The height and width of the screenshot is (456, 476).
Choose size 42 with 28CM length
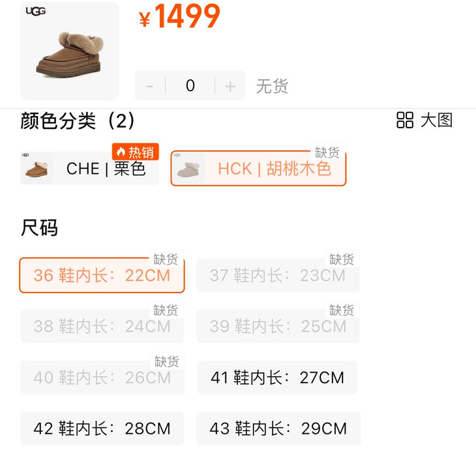click(x=102, y=429)
